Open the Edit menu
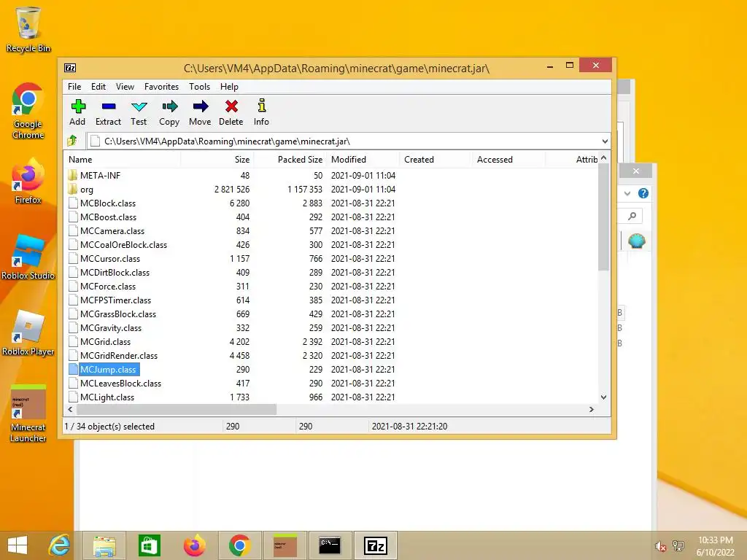This screenshot has height=560, width=747. click(98, 87)
